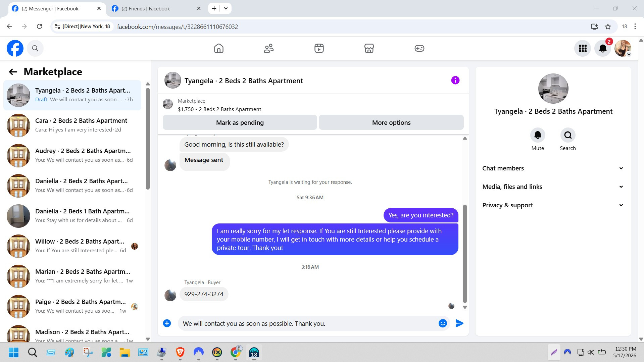Reload the page in browser
The width and height of the screenshot is (644, 362).
[39, 27]
